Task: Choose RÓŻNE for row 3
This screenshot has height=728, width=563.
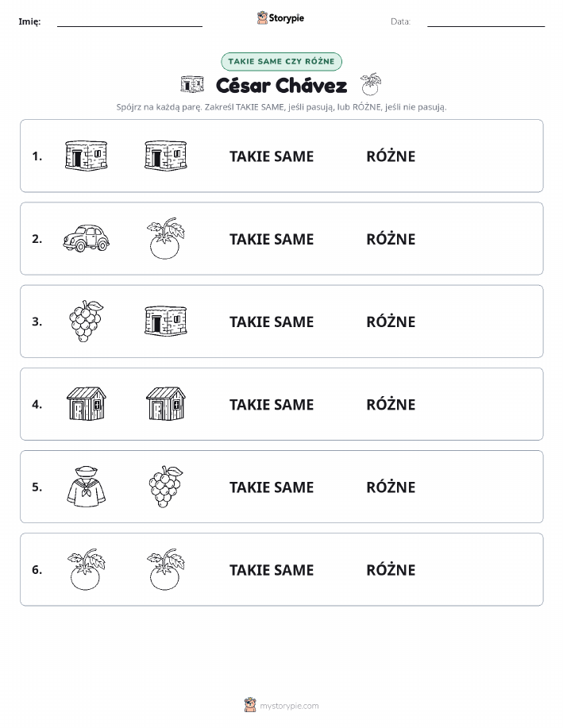Action: pos(391,322)
